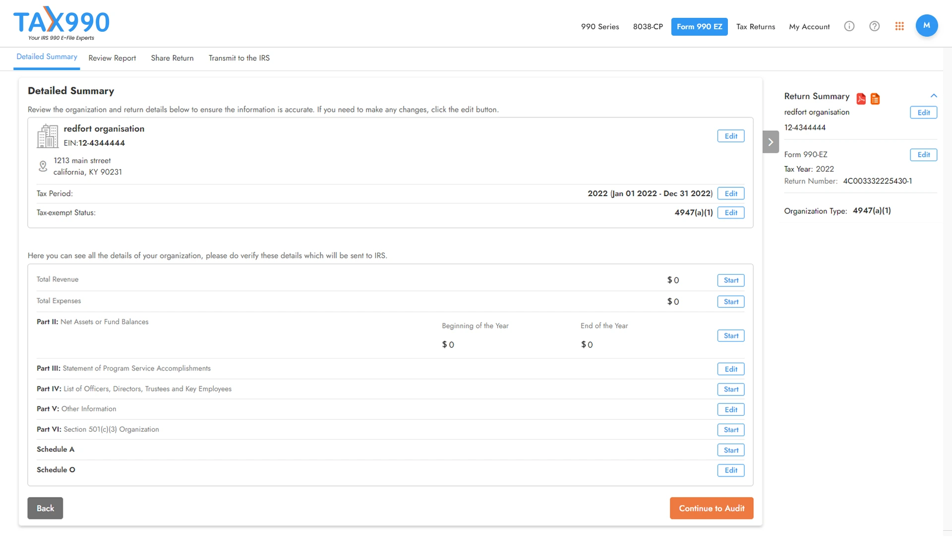Click Continue to Audit button
This screenshot has width=952, height=560.
[x=712, y=508]
